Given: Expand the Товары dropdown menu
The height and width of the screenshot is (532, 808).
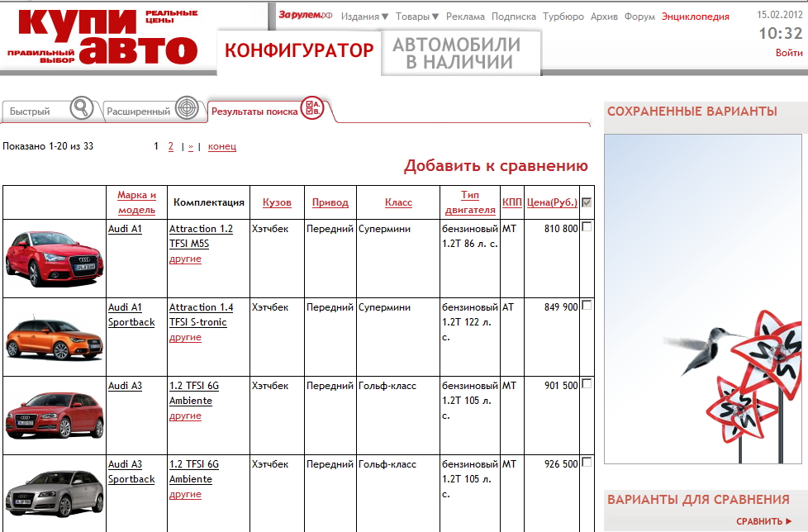Looking at the screenshot, I should 417,17.
